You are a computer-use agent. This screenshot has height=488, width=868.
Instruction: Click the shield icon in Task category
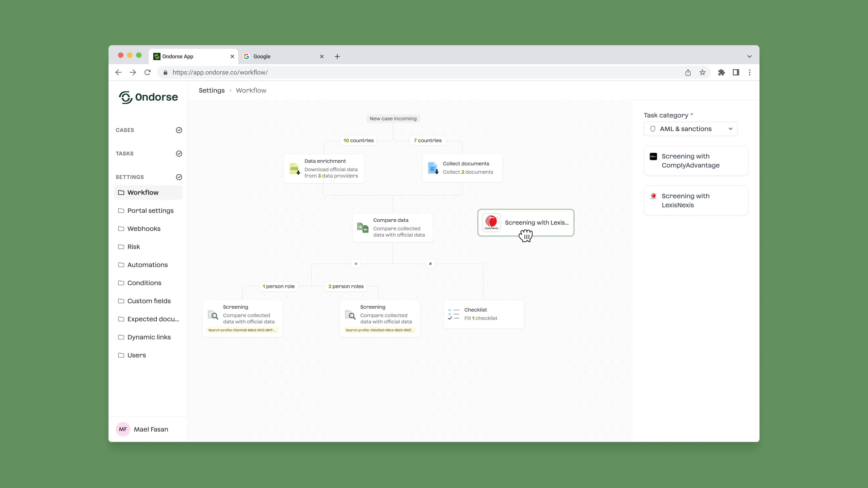[653, 129]
